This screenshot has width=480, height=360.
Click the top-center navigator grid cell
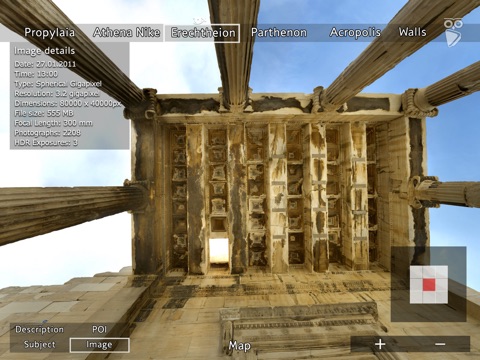coord(429,272)
